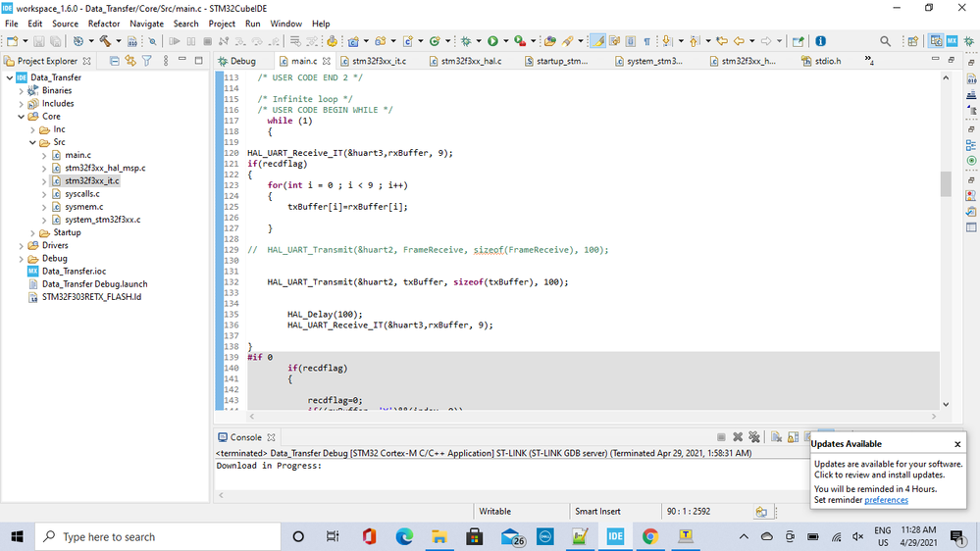The width and height of the screenshot is (980, 551).
Task: Maximize the Project Explorer view
Action: point(199,60)
